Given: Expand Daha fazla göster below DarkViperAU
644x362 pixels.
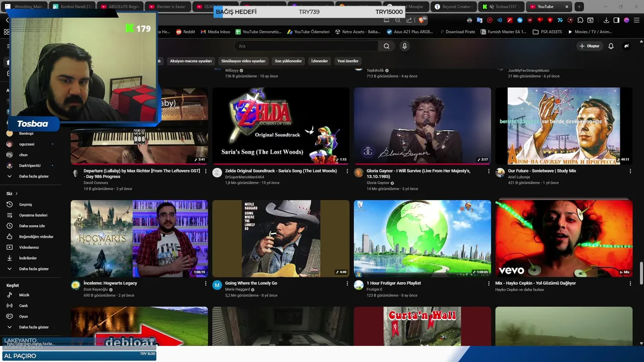Looking at the screenshot, I should [30, 176].
